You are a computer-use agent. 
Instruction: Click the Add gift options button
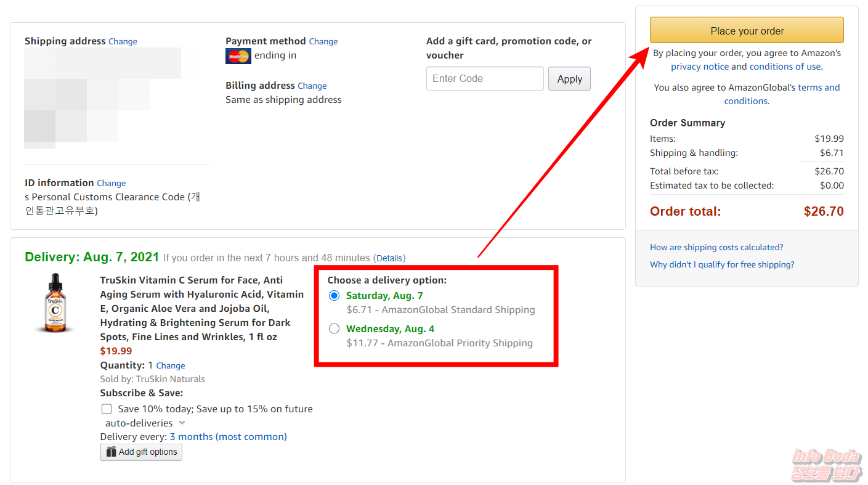(x=141, y=452)
